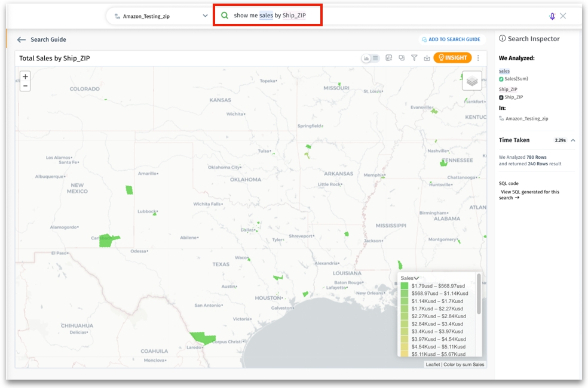Select the $1.79usd – $568.97usd color swatch
Image resolution: width=588 pixels, height=388 pixels.
[x=405, y=286]
